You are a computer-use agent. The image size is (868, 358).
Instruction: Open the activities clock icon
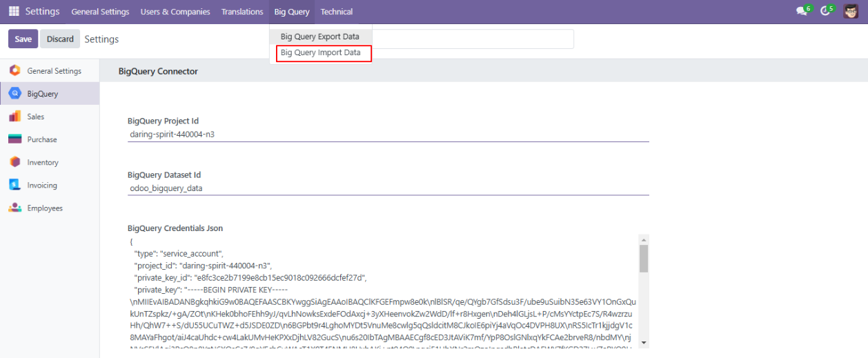pos(825,12)
